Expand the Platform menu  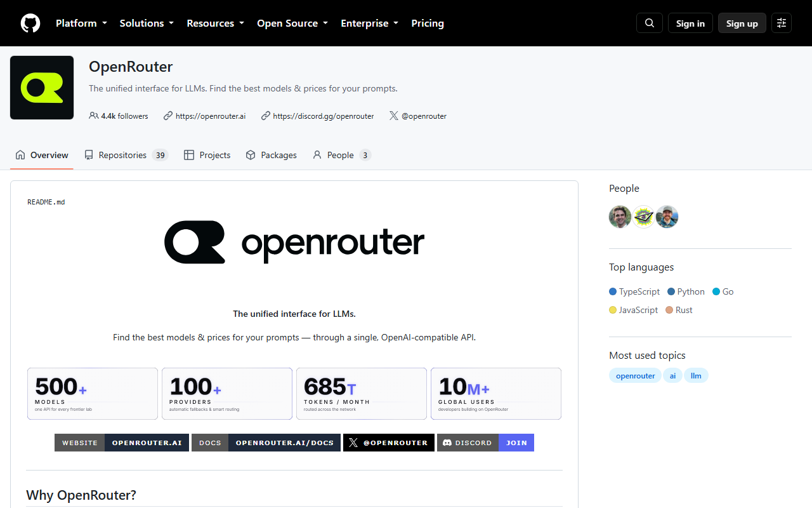coord(81,23)
